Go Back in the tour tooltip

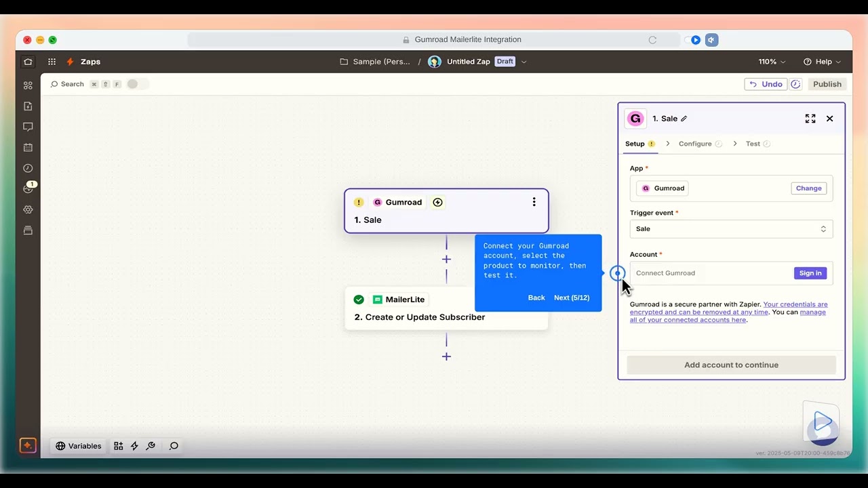point(536,298)
